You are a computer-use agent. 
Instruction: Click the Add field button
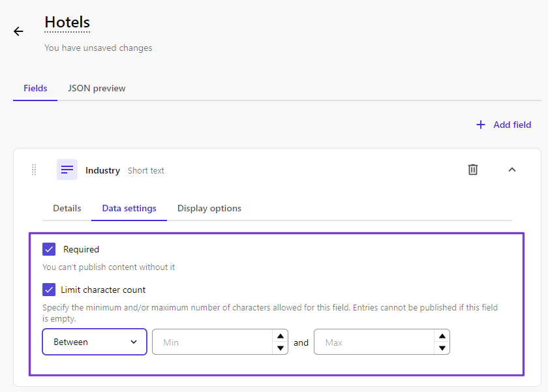point(504,125)
